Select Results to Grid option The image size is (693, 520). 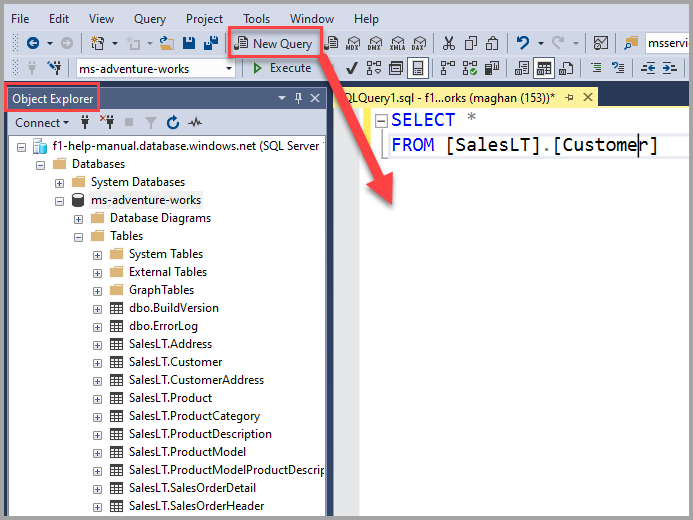click(x=544, y=68)
